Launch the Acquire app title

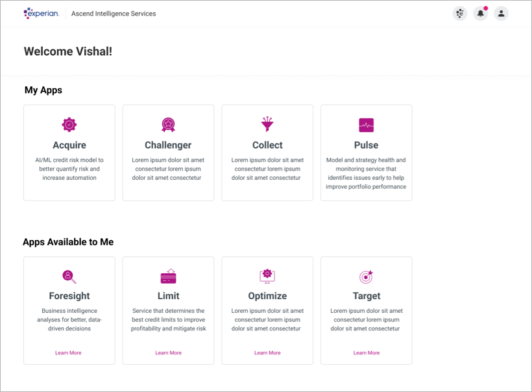[69, 145]
